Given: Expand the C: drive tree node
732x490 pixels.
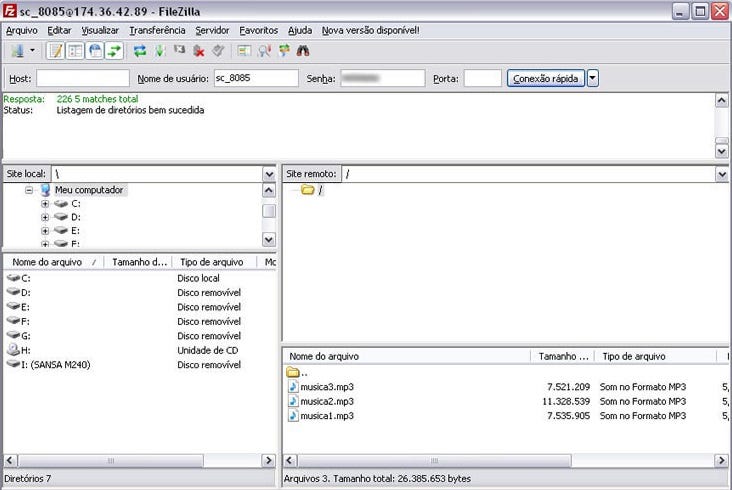Looking at the screenshot, I should pyautogui.click(x=45, y=204).
